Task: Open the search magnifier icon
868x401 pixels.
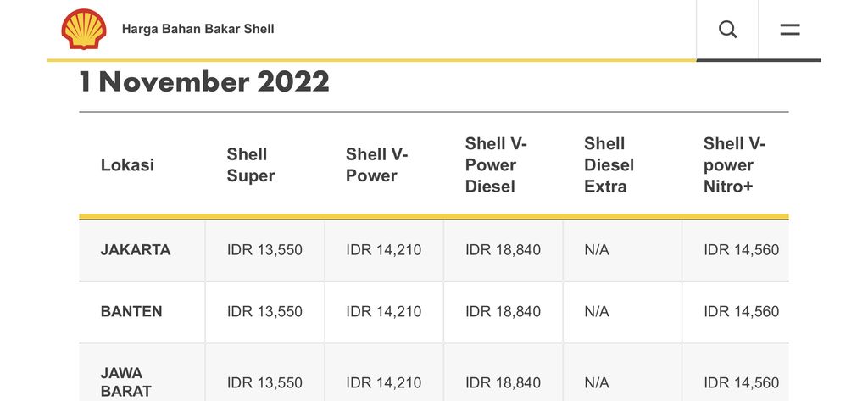Action: [x=727, y=30]
